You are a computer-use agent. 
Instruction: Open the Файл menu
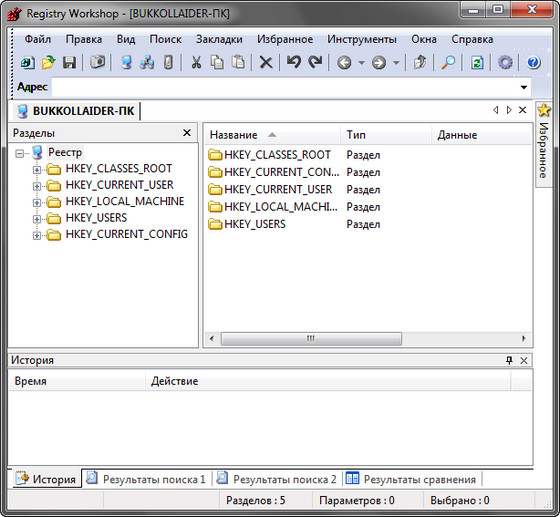tap(38, 39)
